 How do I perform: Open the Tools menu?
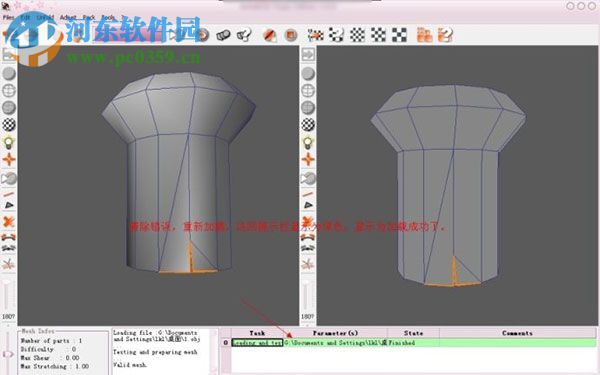pos(108,17)
